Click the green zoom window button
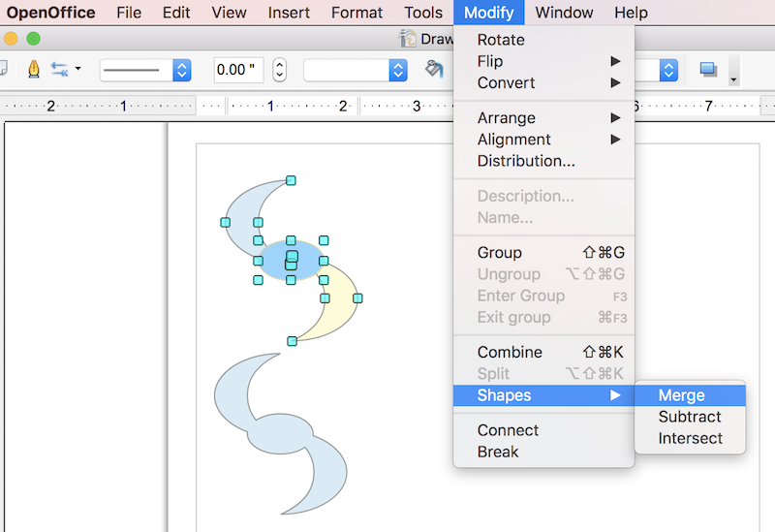Screen dimensions: 775x532 (x=33, y=38)
